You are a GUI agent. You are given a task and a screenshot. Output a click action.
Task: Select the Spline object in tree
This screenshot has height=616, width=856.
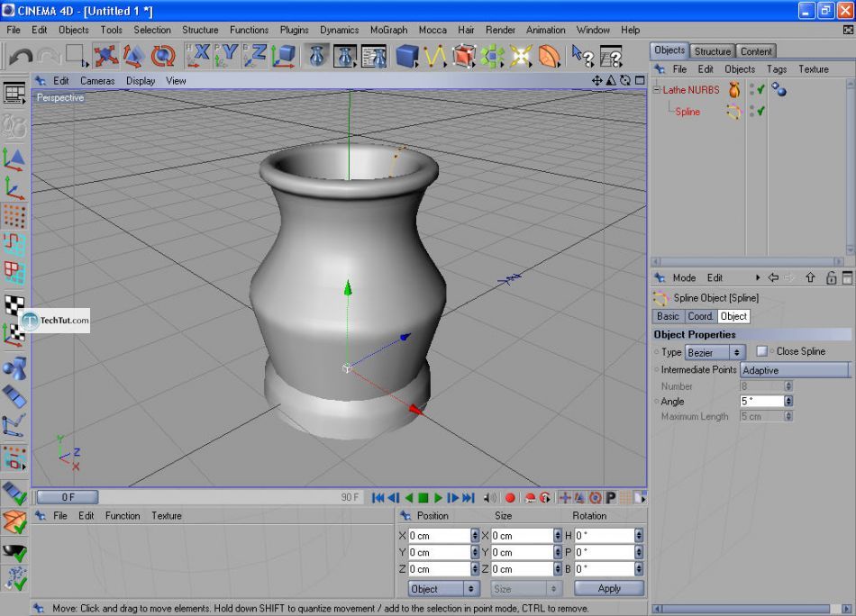pos(688,112)
